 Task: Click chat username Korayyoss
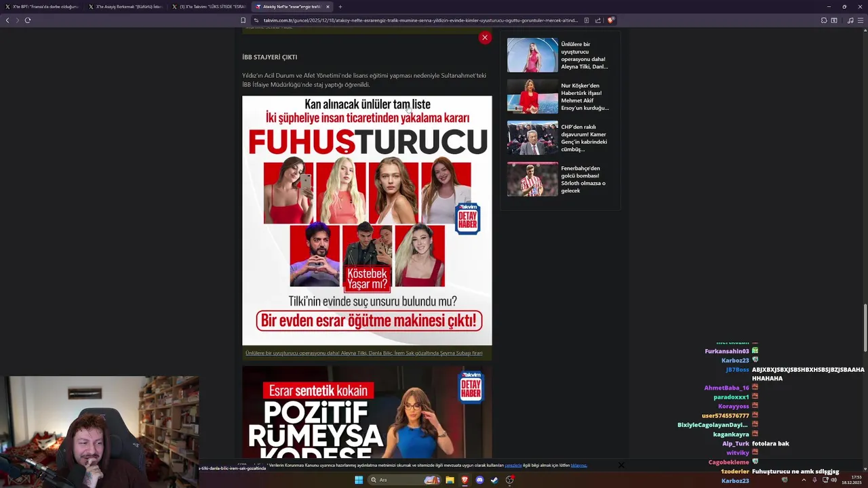pyautogui.click(x=733, y=406)
